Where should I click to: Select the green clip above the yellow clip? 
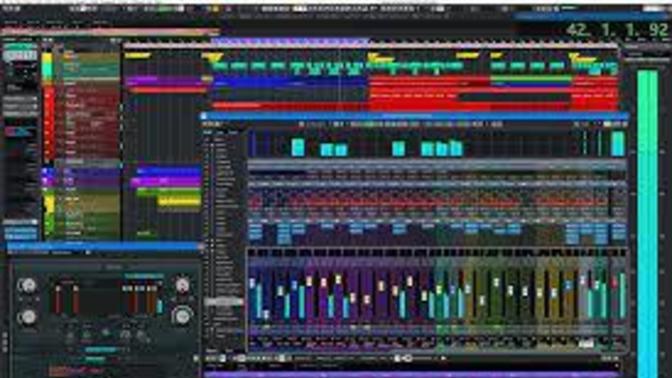click(x=169, y=192)
